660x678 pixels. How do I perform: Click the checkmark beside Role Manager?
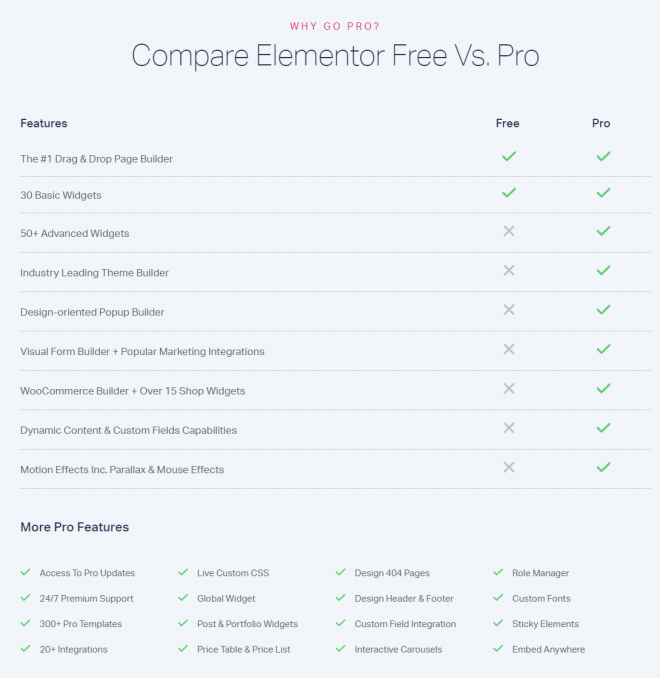pos(498,572)
